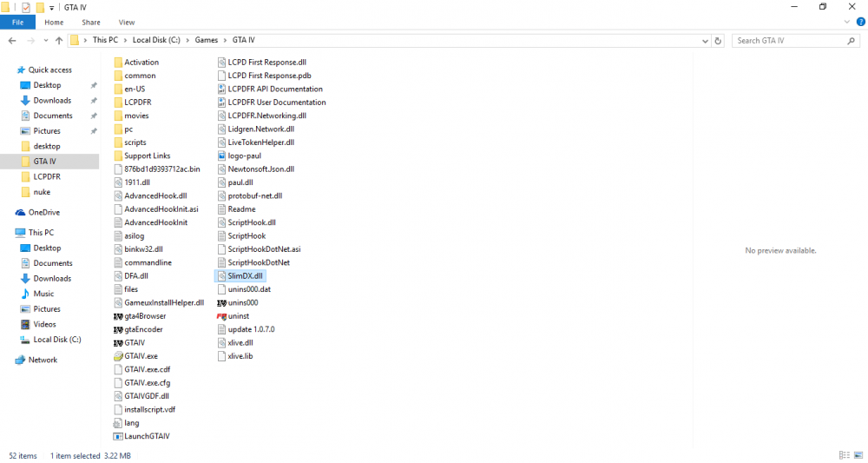The width and height of the screenshot is (868, 463).
Task: Select the gtaEncoder application icon
Action: [x=118, y=329]
